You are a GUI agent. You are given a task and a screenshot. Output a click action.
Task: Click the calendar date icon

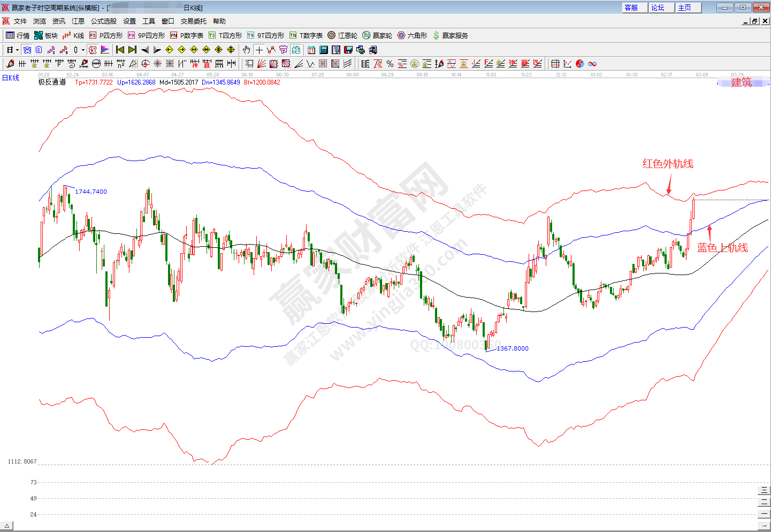(311, 50)
